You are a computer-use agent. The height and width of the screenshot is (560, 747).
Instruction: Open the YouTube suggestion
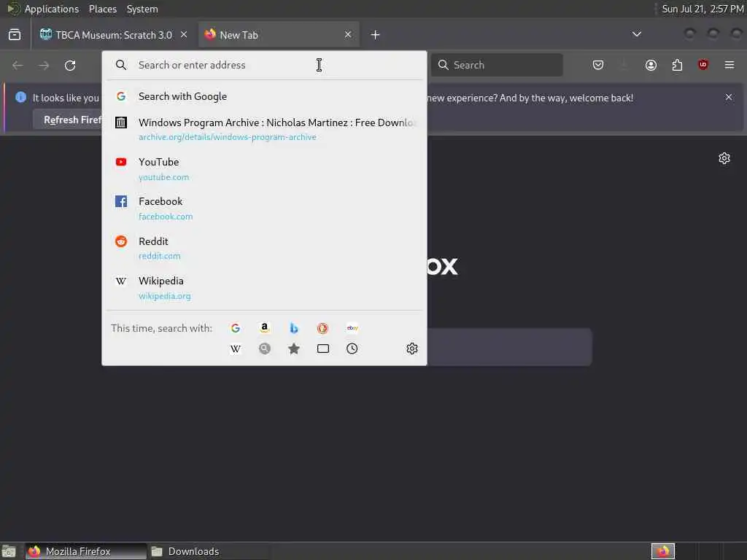point(264,169)
